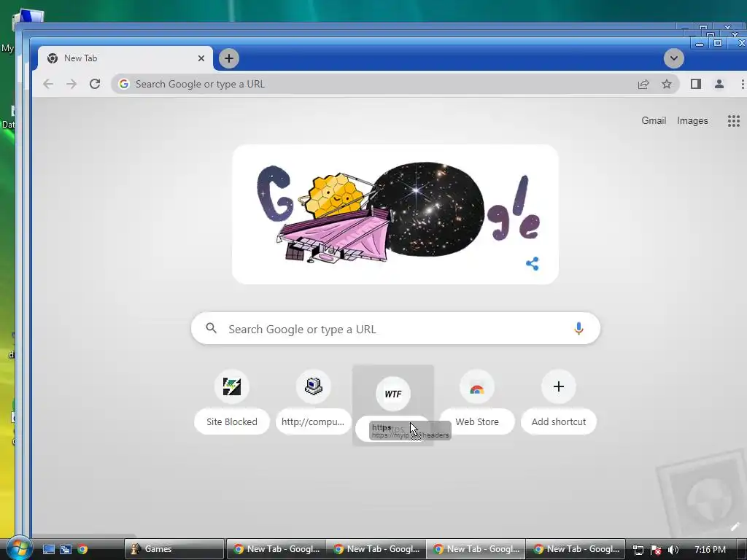The image size is (747, 560).
Task: Customize this page with the pencil icon
Action: (x=735, y=526)
